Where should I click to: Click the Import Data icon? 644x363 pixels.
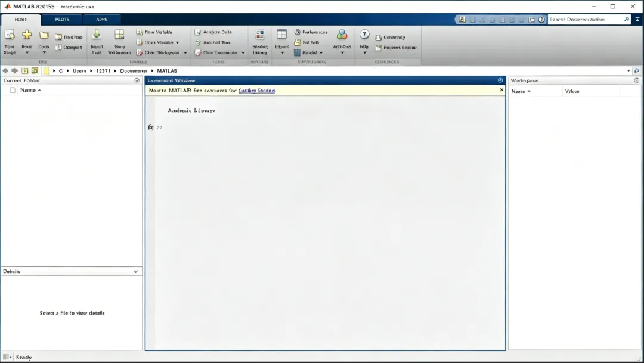(97, 35)
